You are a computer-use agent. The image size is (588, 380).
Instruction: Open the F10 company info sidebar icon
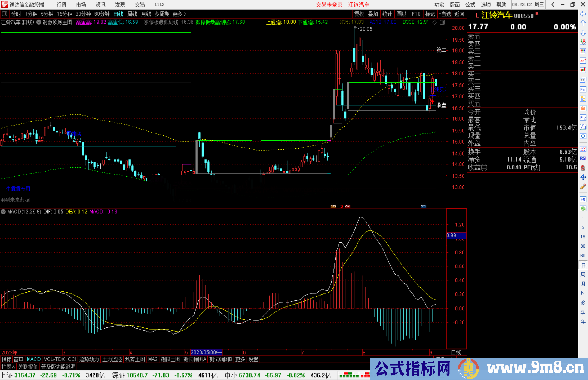[x=583, y=89]
